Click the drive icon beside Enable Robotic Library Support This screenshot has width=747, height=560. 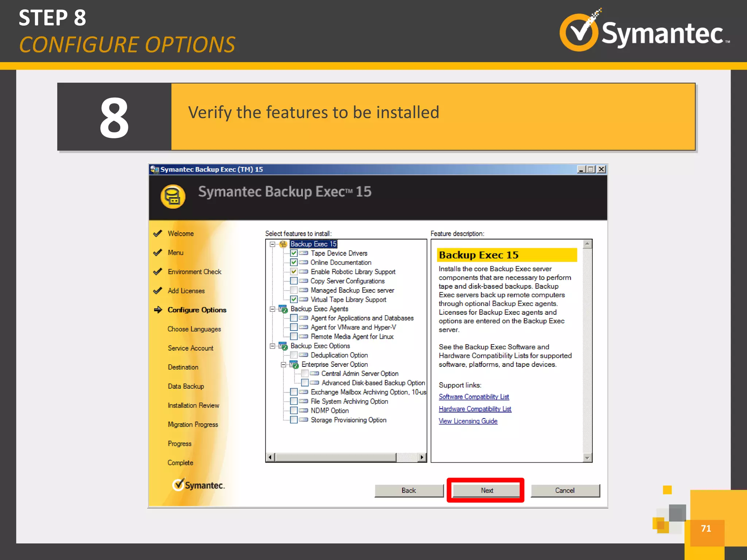[303, 272]
